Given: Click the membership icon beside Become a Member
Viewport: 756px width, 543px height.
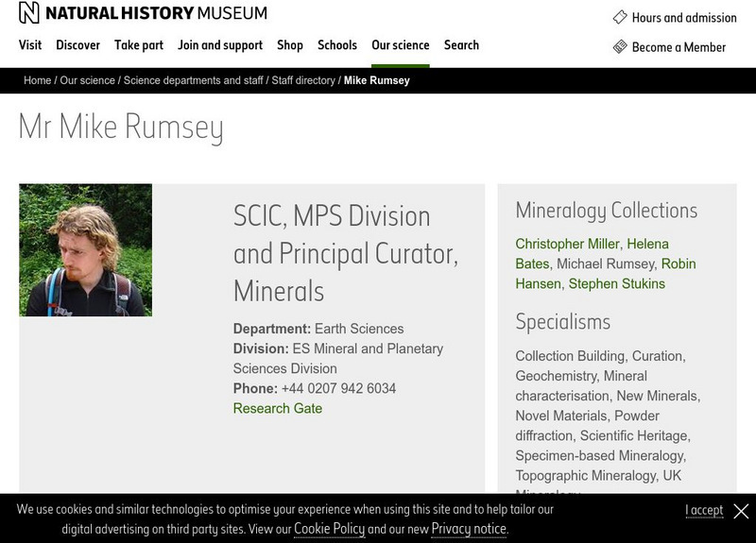Looking at the screenshot, I should tap(620, 46).
